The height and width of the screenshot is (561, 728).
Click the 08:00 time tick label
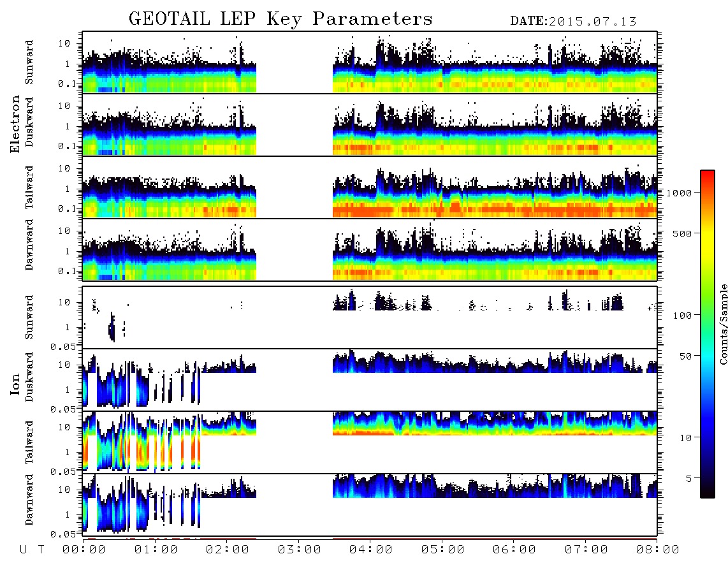click(x=657, y=550)
